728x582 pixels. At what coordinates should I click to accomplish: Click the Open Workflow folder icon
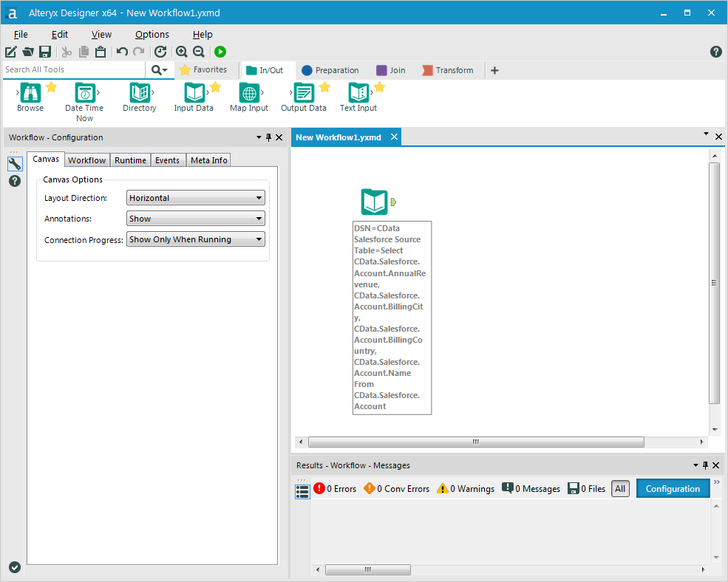click(x=28, y=52)
